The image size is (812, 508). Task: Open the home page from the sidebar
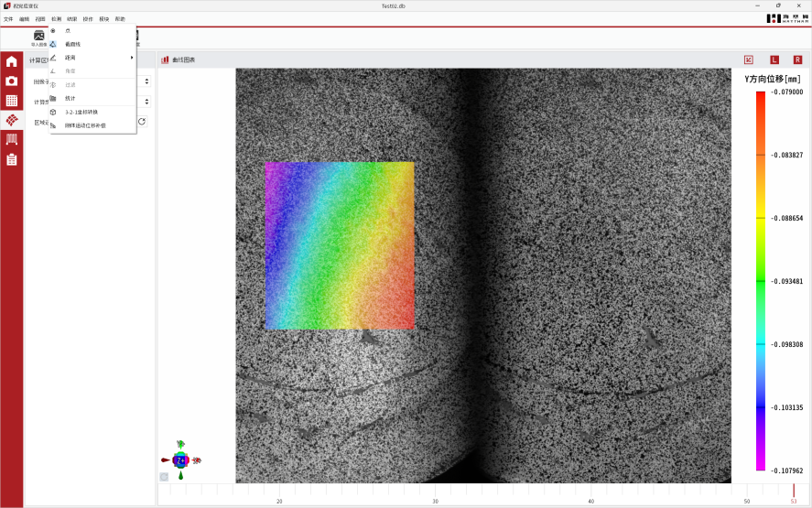[x=12, y=61]
